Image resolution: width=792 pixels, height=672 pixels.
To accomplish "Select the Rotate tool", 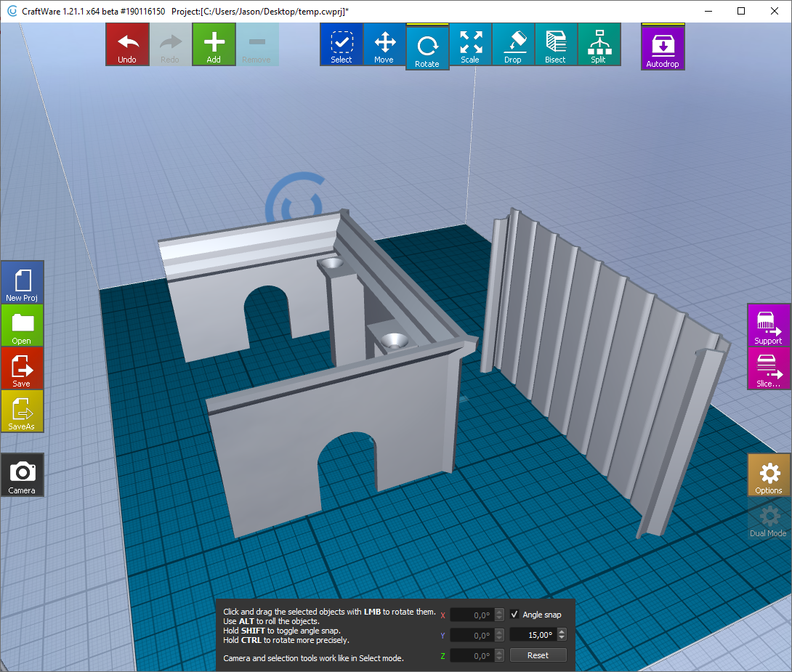I will click(427, 47).
